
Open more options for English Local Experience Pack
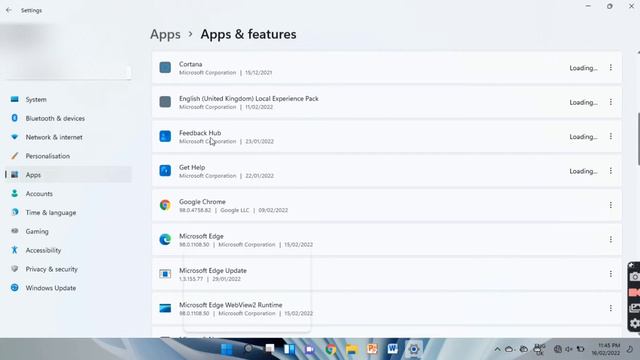click(x=611, y=102)
